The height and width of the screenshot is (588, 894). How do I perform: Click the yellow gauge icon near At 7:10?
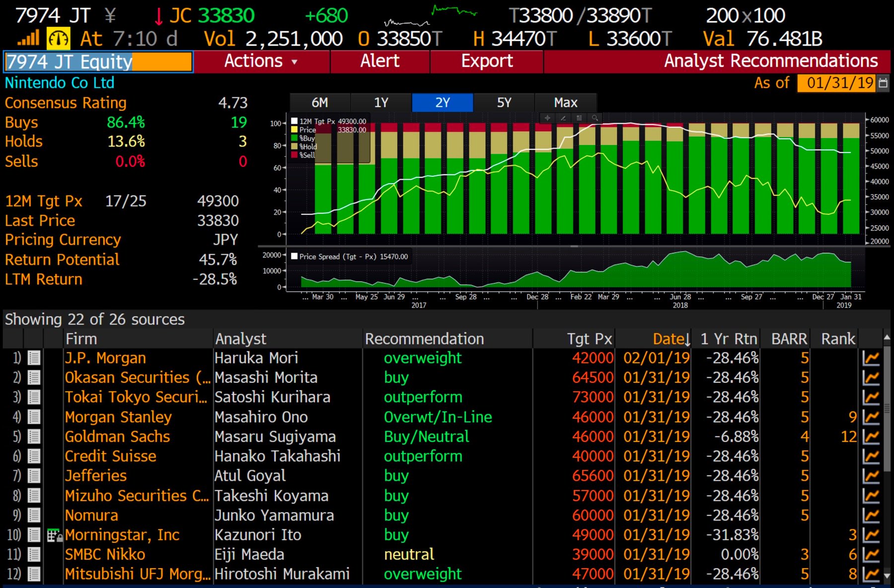pyautogui.click(x=59, y=39)
